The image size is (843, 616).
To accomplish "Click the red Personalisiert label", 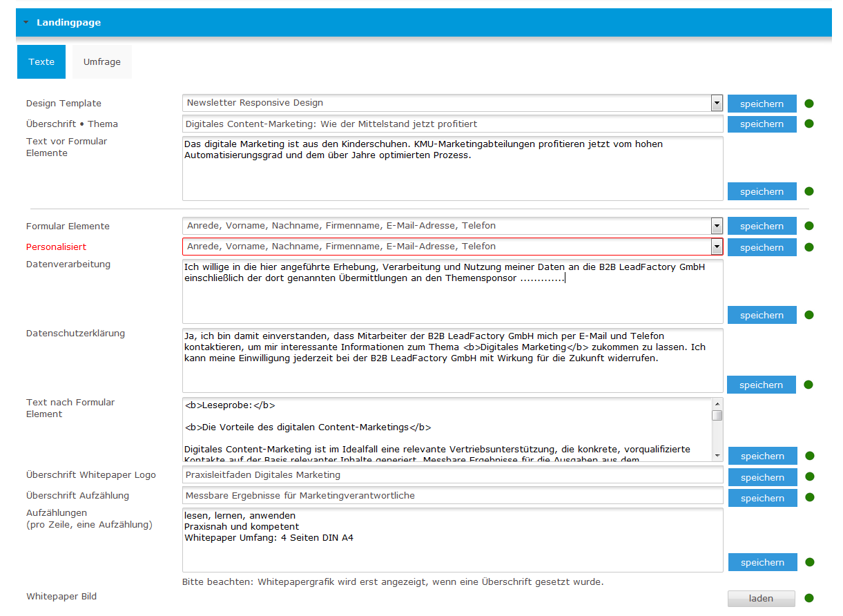I will pyautogui.click(x=56, y=247).
